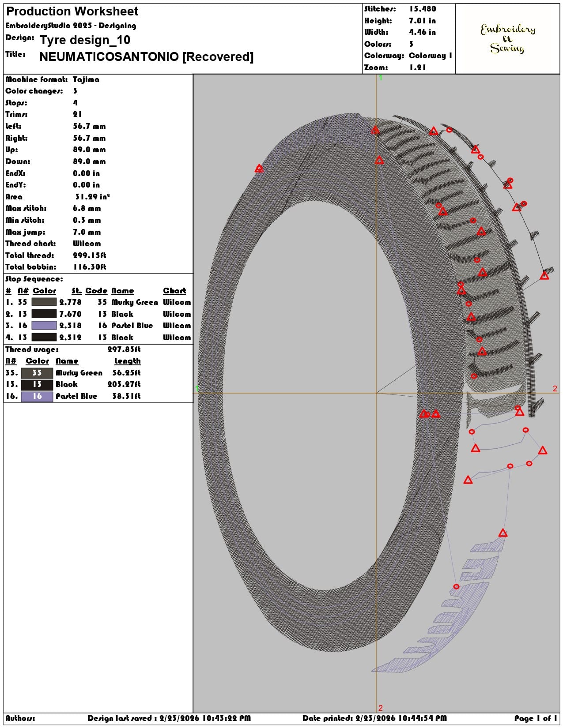Click the area value '31.29 in²'

click(92, 197)
